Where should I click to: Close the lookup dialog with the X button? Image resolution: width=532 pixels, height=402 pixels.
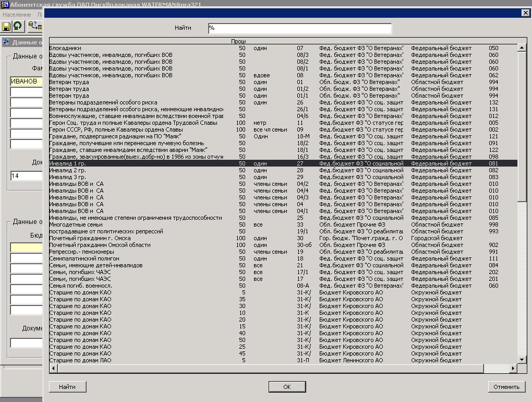point(525,13)
